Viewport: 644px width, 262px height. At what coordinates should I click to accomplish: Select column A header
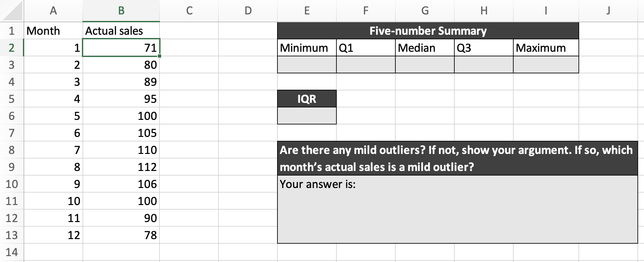coord(53,11)
